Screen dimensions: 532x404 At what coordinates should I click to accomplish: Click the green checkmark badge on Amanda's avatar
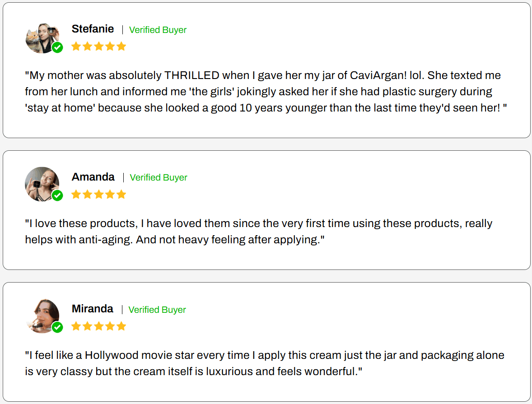coord(57,195)
